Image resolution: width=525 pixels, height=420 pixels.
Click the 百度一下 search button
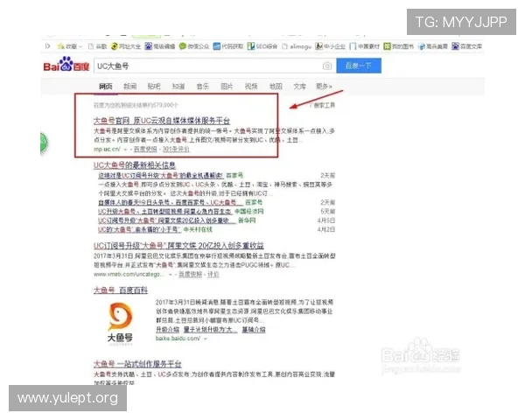[359, 66]
